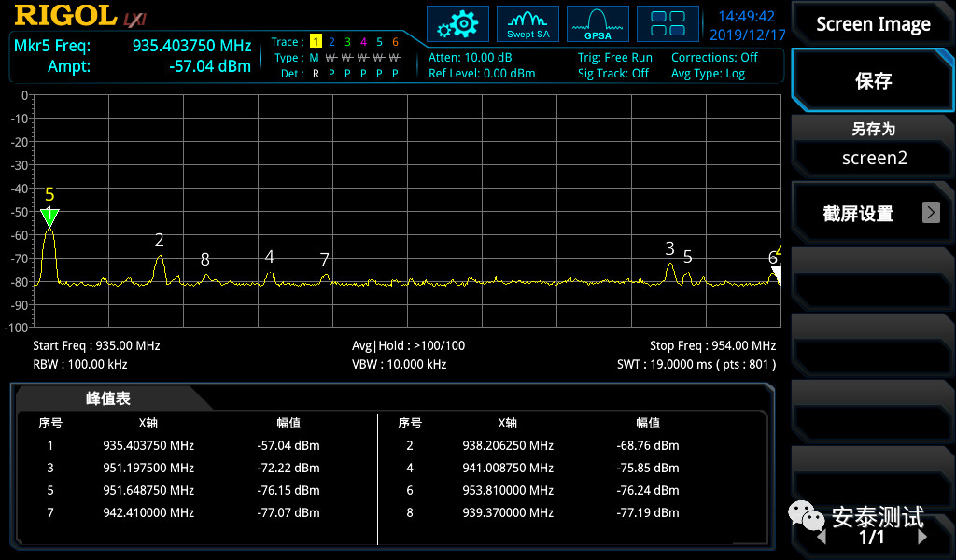Edit RBW : 100.00 kHz value
The width and height of the screenshot is (956, 560).
(x=80, y=364)
